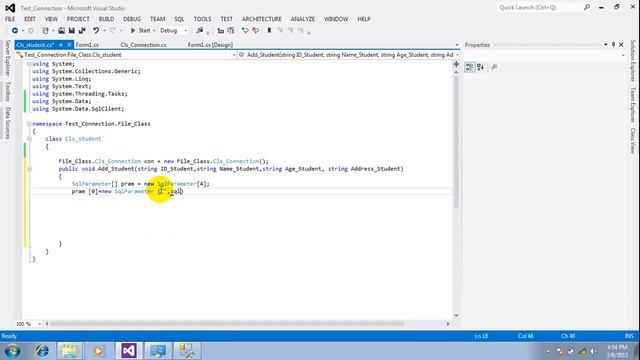
Task: Click the Navigate Backward arrow icon
Action: [x=15, y=31]
